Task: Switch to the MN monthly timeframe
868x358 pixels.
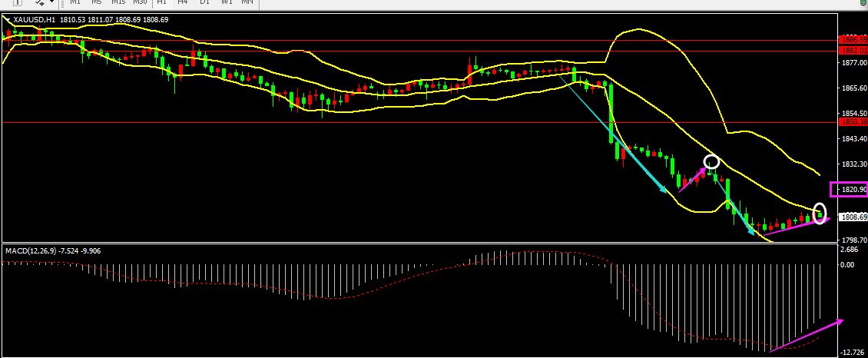Action: click(247, 3)
